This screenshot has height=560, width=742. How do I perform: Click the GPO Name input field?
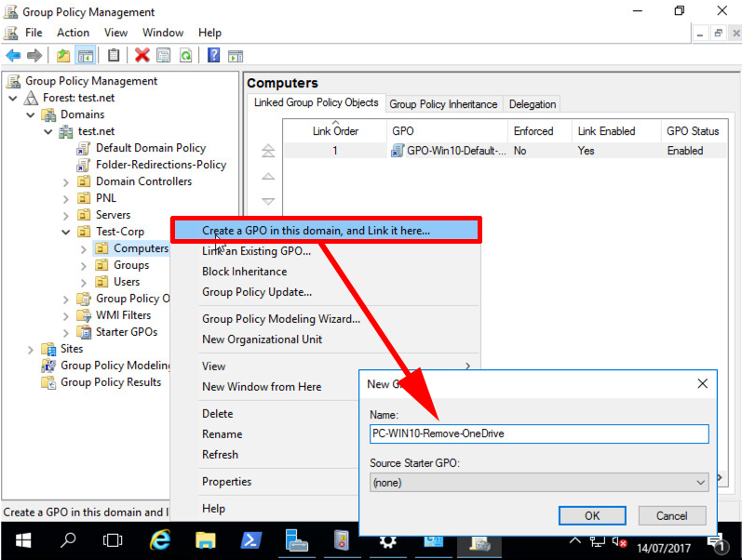point(539,433)
